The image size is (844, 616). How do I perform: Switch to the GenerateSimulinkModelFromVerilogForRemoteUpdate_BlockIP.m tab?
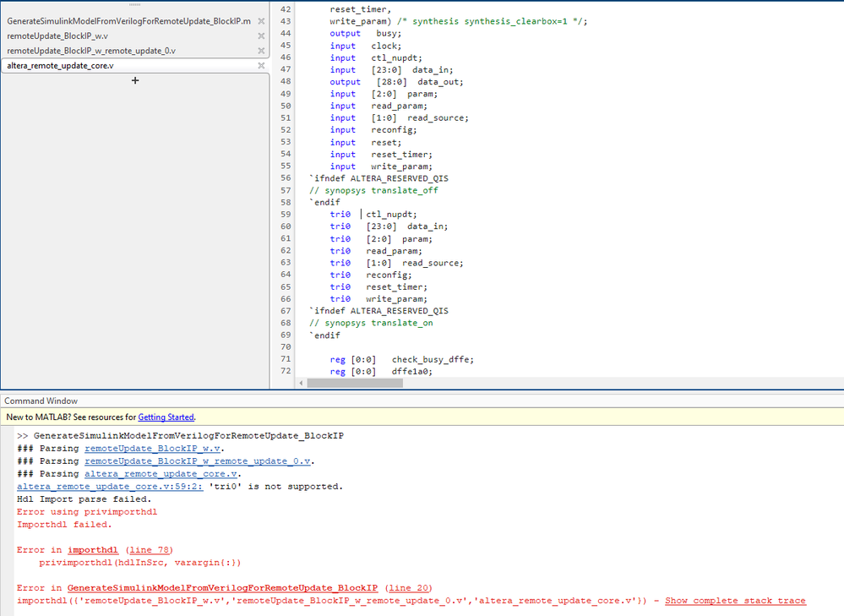pos(128,21)
